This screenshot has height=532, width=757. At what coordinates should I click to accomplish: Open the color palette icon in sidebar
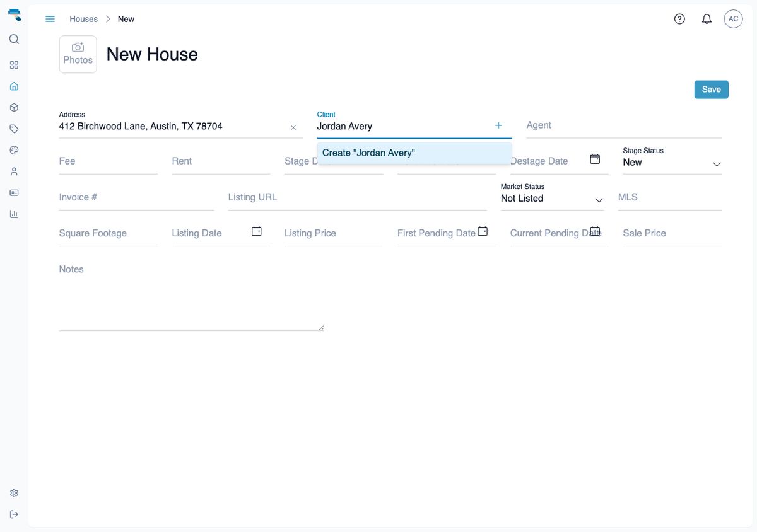tap(14, 150)
